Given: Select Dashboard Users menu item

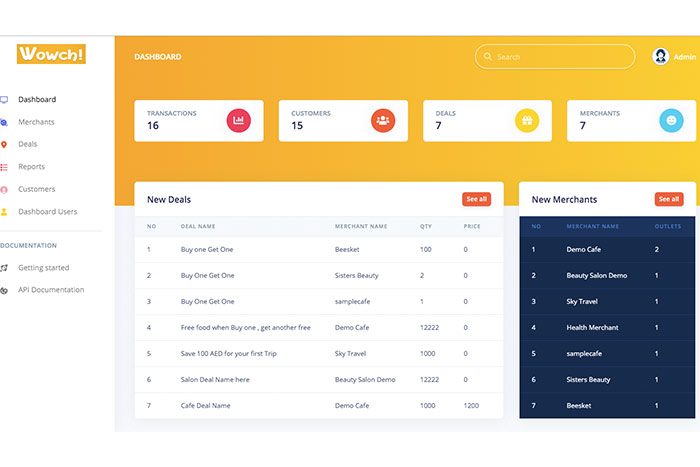Looking at the screenshot, I should coord(47,212).
